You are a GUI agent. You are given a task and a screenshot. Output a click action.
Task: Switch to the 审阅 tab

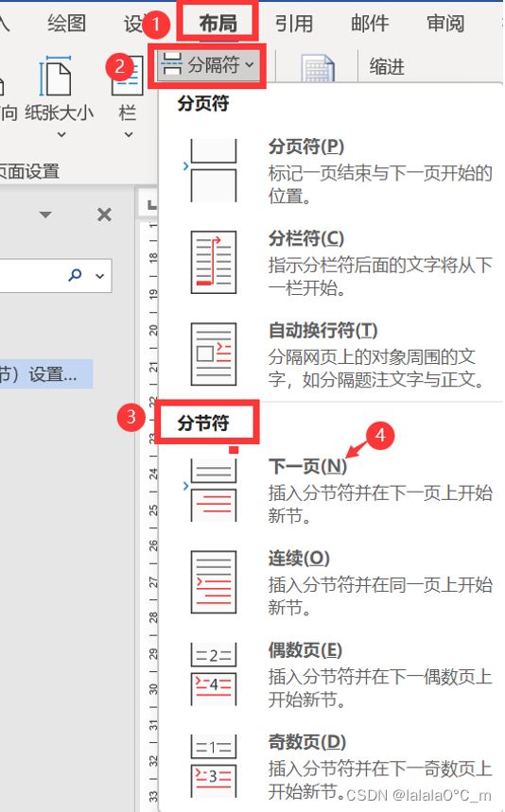click(445, 23)
